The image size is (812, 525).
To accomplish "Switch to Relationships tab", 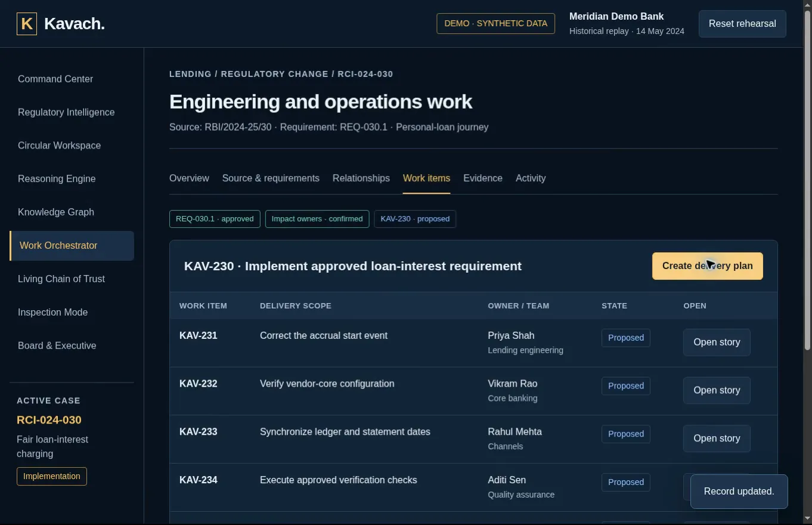I will pyautogui.click(x=361, y=178).
